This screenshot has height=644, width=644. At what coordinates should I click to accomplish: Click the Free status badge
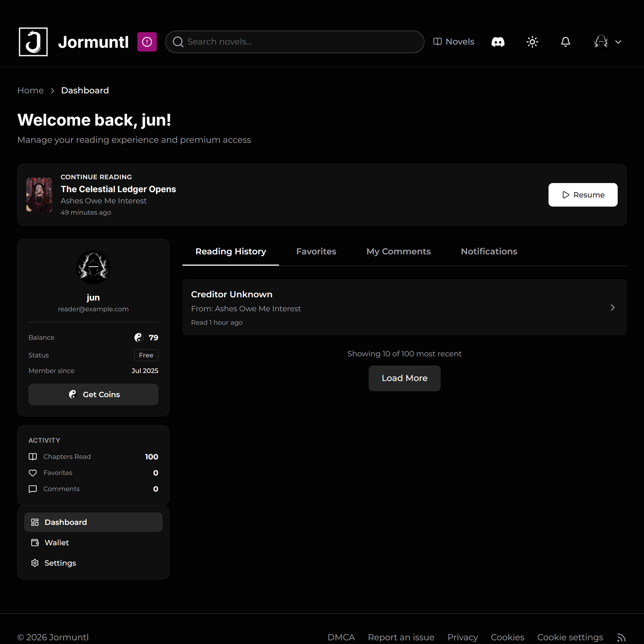(x=146, y=355)
